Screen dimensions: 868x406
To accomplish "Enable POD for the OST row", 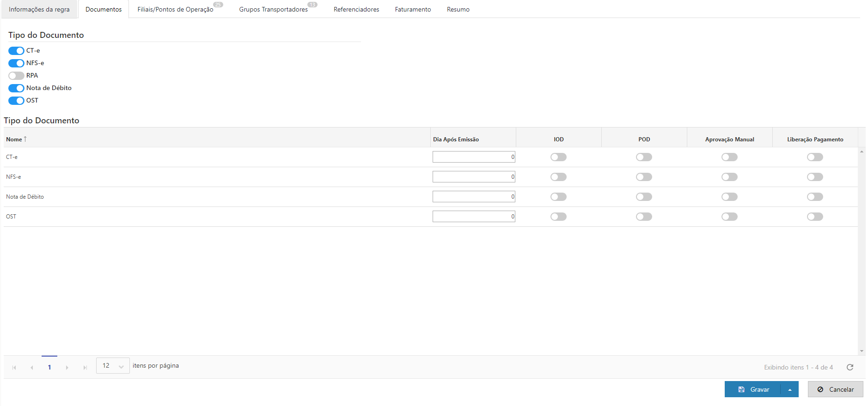I will [x=644, y=217].
